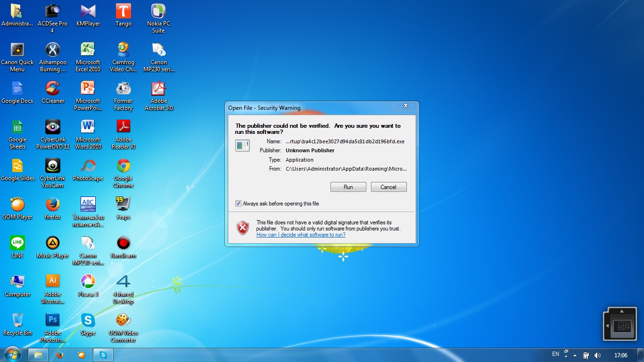
Task: Select the Format Factory icon
Action: tap(124, 96)
